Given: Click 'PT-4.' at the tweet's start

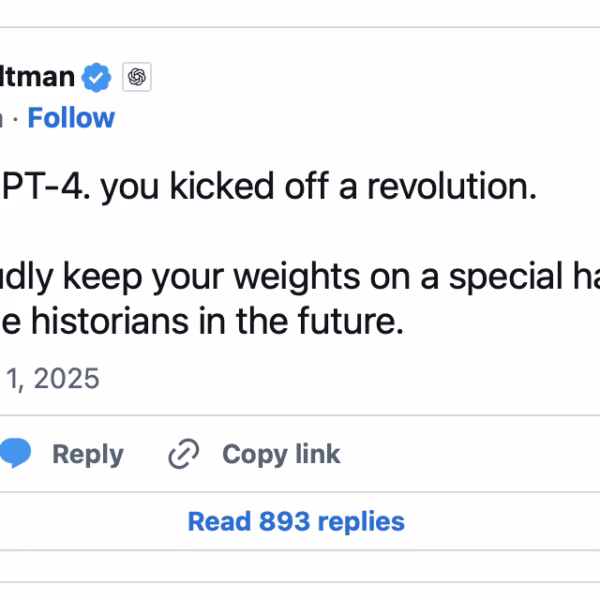Looking at the screenshot, I should pos(46,186).
